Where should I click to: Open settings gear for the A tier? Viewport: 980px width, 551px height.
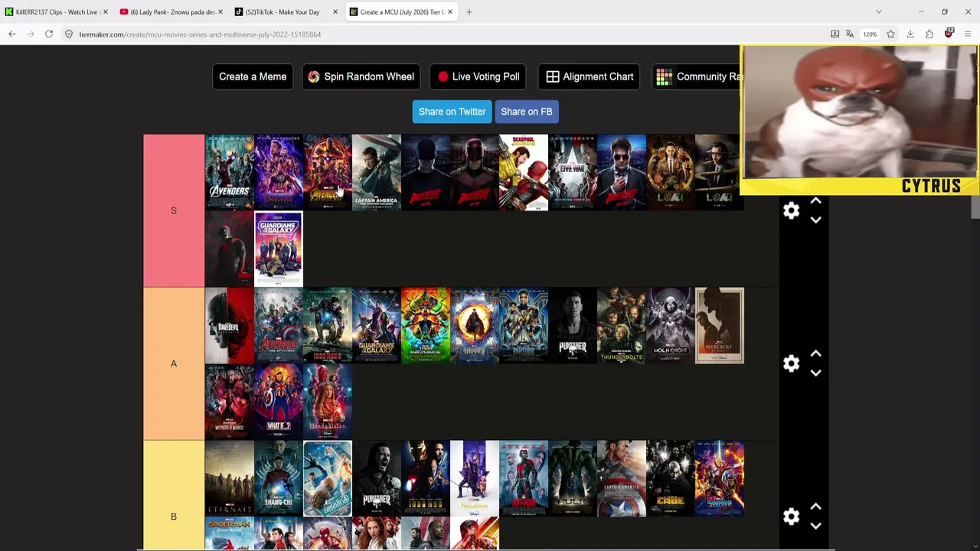(x=791, y=364)
